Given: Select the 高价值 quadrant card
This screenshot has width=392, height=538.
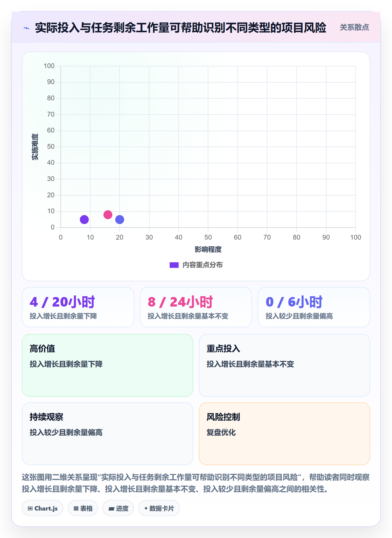Looking at the screenshot, I should 108,365.
